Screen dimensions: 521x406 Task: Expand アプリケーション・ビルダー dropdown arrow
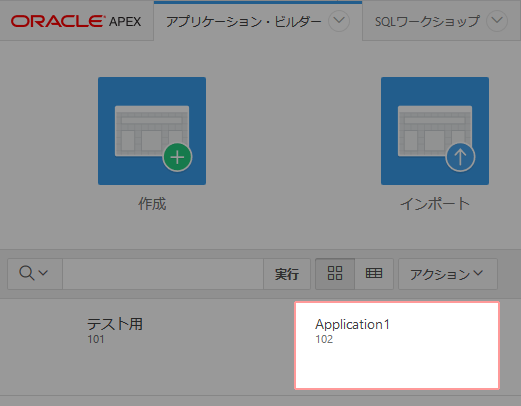click(339, 21)
